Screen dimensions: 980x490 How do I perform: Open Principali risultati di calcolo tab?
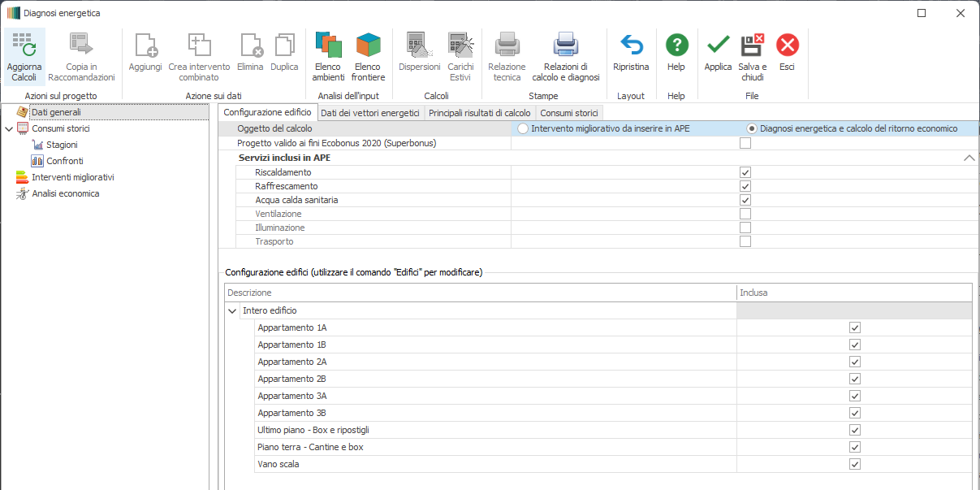coord(479,113)
